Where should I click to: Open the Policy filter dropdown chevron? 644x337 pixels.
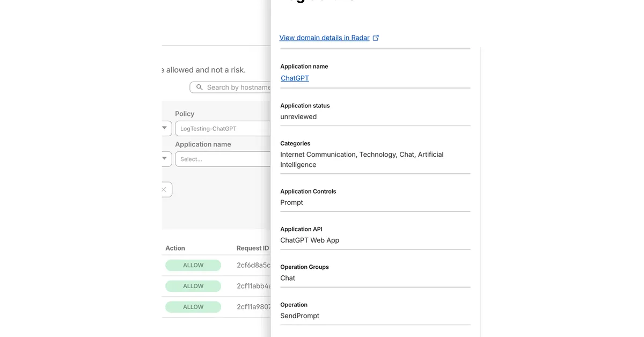point(165,128)
